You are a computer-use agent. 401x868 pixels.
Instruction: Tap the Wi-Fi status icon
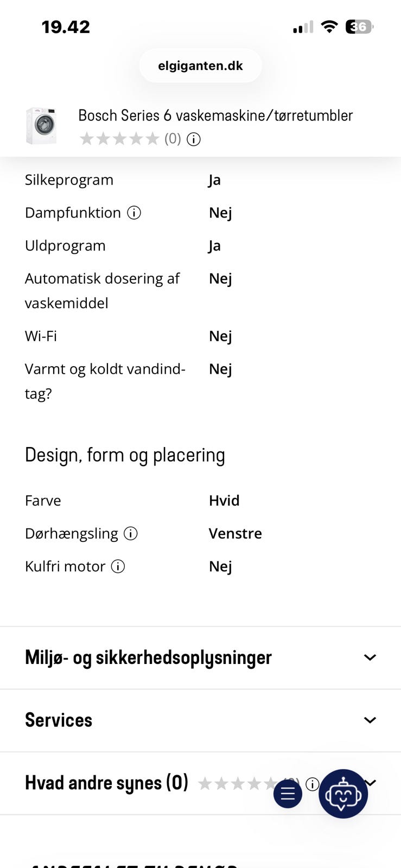tap(329, 27)
